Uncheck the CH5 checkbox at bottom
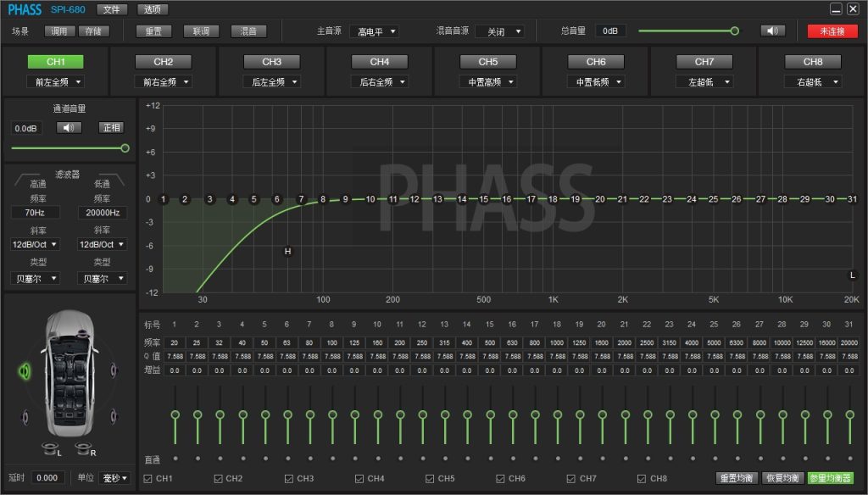 click(x=430, y=479)
